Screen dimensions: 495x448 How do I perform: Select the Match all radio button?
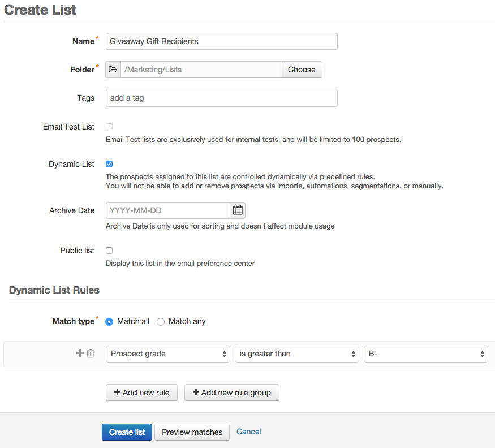pos(109,322)
